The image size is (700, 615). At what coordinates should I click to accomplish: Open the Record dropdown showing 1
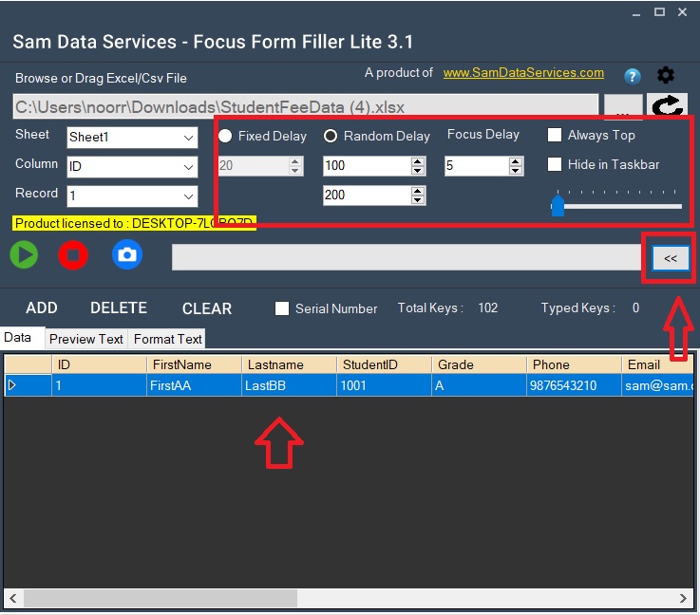pyautogui.click(x=132, y=196)
